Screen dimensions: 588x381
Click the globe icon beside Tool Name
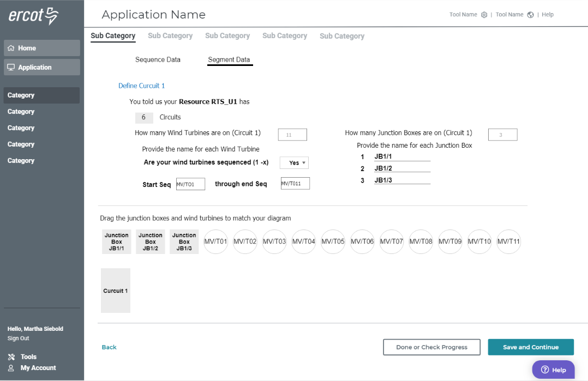coord(530,15)
